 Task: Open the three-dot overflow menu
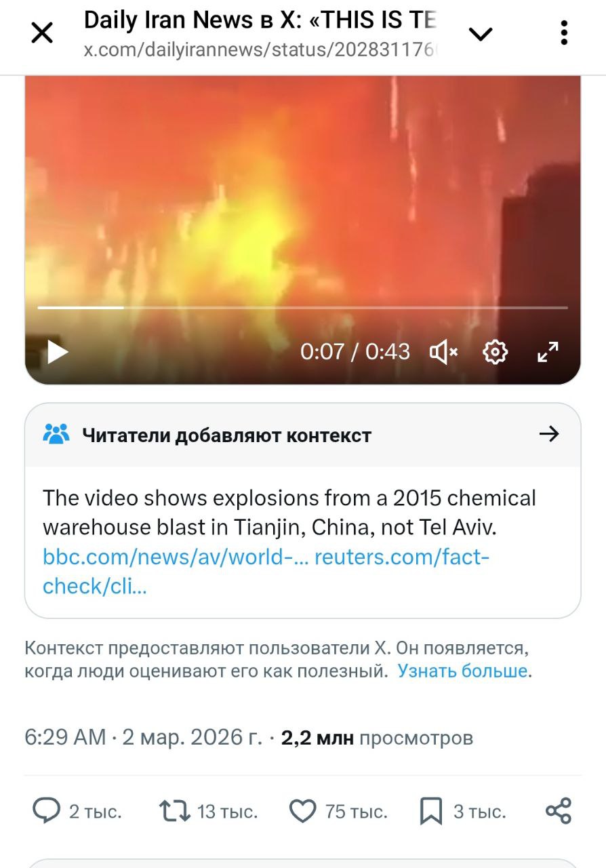click(564, 33)
